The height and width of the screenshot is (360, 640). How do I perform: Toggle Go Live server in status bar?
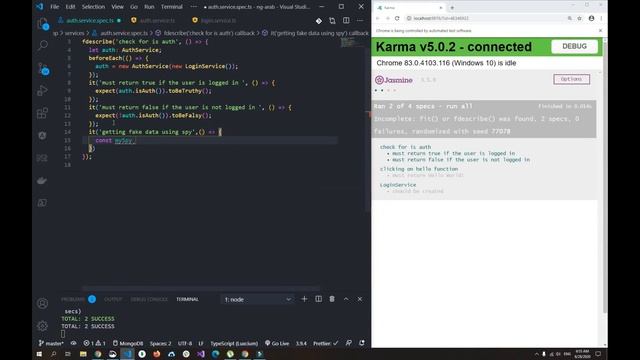[x=277, y=343]
